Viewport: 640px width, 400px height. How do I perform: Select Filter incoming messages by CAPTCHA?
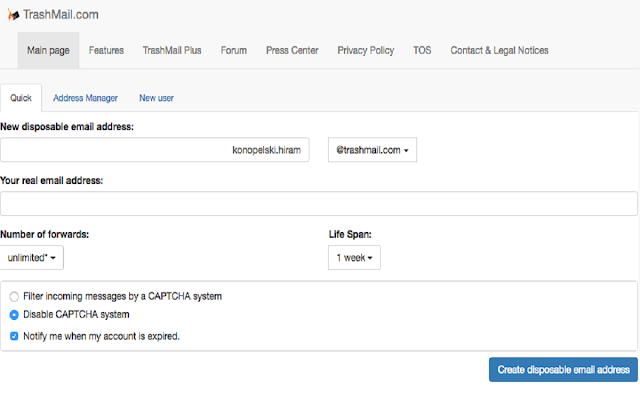[x=14, y=296]
